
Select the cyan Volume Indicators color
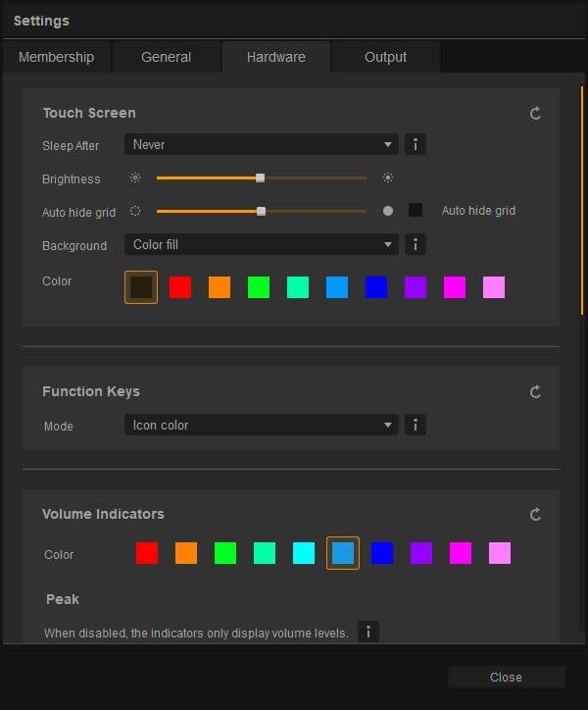(304, 553)
